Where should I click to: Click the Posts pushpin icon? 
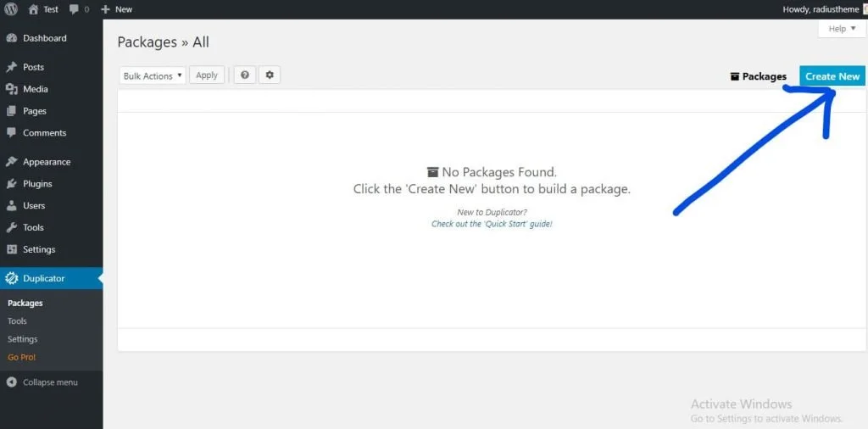point(11,67)
